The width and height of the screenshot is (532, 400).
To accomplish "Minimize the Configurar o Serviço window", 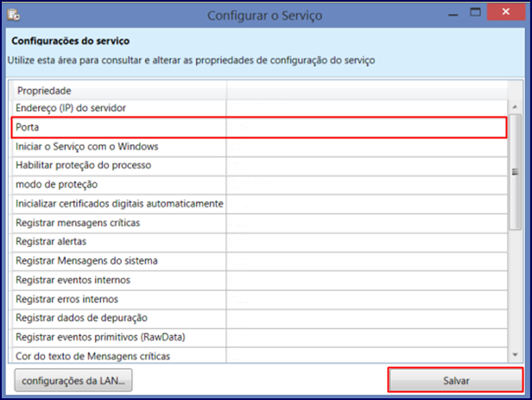I will click(453, 14).
